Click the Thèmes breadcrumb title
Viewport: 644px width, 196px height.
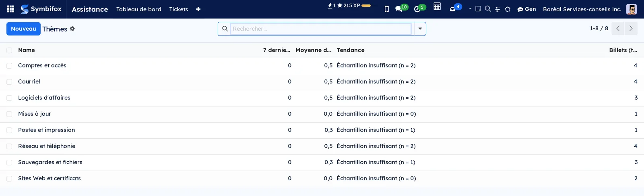point(55,29)
